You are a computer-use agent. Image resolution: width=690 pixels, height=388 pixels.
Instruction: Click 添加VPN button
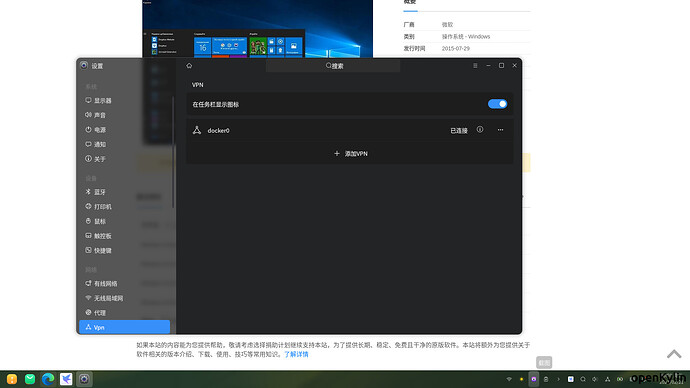click(x=350, y=154)
